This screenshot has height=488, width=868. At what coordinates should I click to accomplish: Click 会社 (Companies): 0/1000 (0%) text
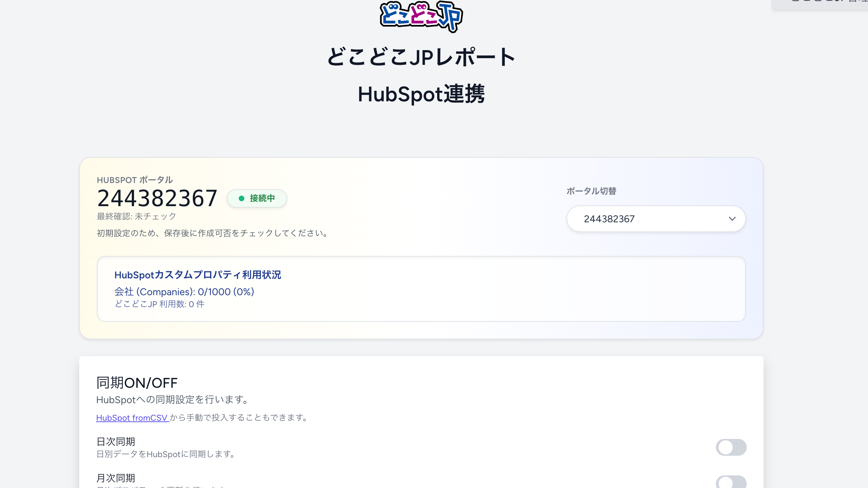tap(184, 292)
